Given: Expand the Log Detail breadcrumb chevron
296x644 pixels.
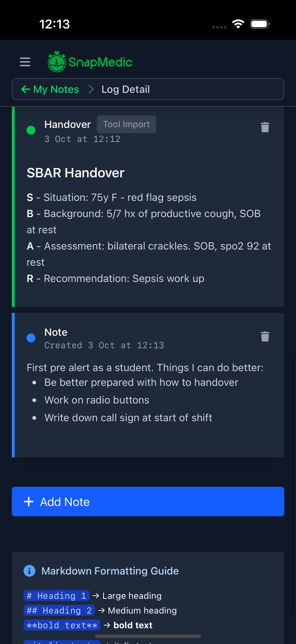Looking at the screenshot, I should (91, 89).
